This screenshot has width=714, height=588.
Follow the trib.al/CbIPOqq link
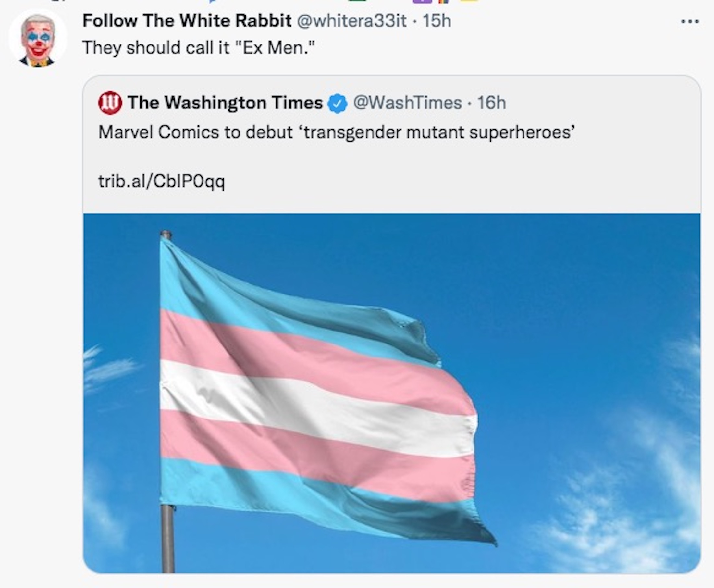pos(162,181)
